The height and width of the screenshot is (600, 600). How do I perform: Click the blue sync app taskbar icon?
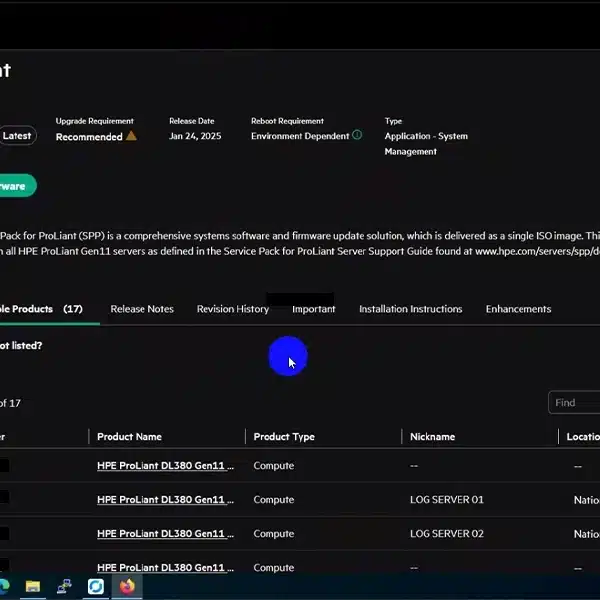[96, 586]
